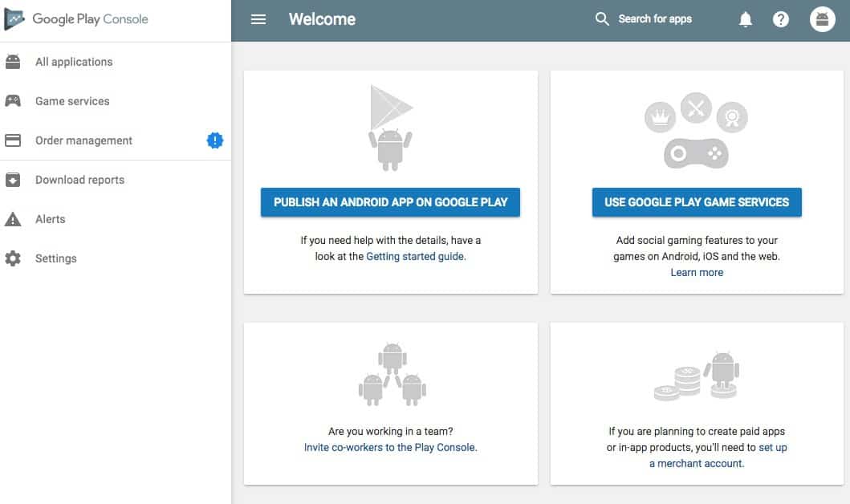Open the Getting started guide link

(415, 256)
